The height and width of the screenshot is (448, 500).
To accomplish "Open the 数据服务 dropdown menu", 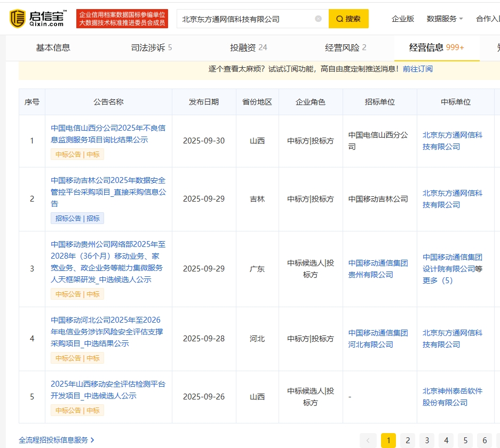I will [x=445, y=19].
